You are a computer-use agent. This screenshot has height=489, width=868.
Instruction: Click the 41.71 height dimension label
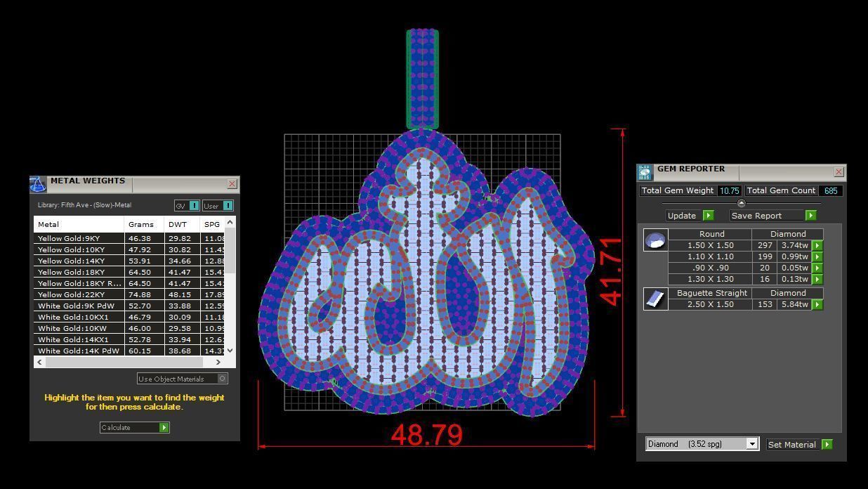[x=611, y=271]
